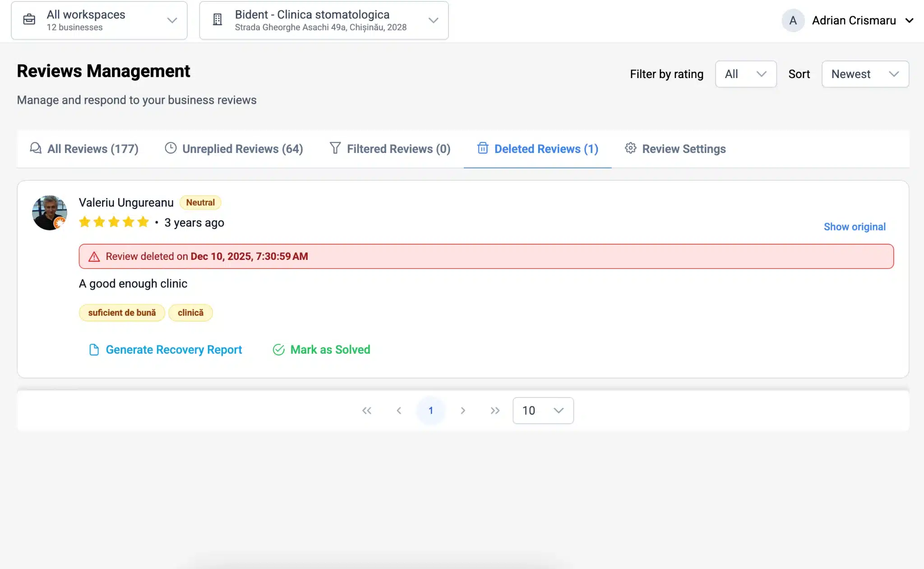This screenshot has height=569, width=924.
Task: Click the building icon beside Bident clinic name
Action: [218, 20]
